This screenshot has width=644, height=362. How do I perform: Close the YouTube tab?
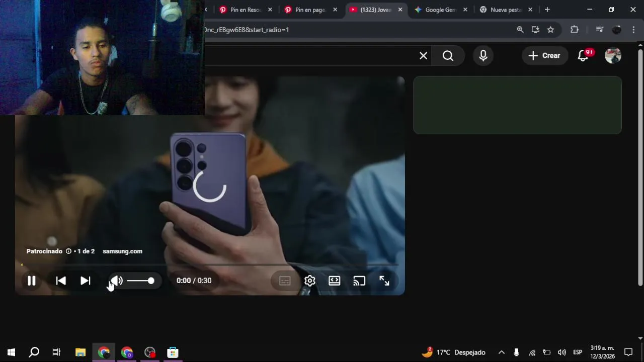pos(400,10)
